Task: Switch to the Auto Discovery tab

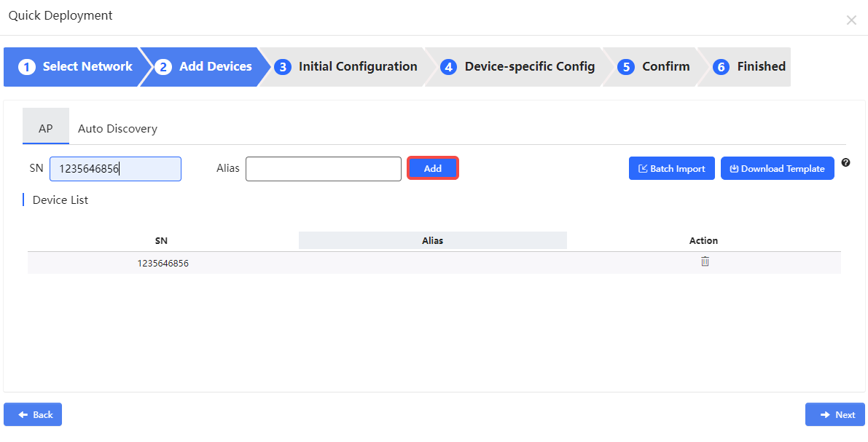Action: coord(117,129)
